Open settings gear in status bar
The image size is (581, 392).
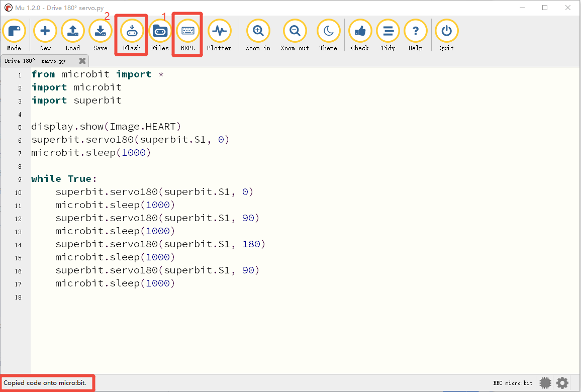[x=562, y=383]
